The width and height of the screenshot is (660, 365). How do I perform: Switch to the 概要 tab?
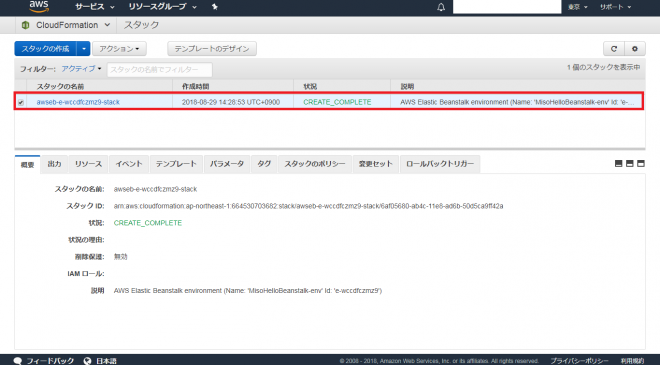(27, 165)
